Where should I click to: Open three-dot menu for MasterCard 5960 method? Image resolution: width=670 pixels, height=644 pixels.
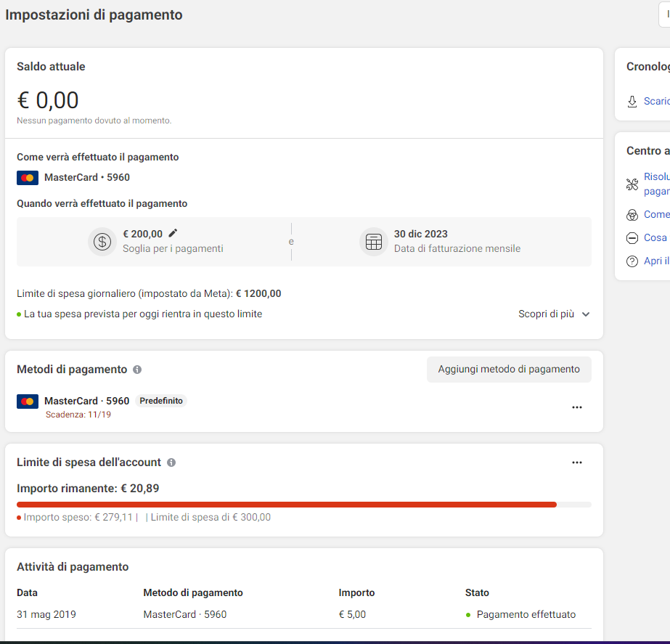[577, 407]
